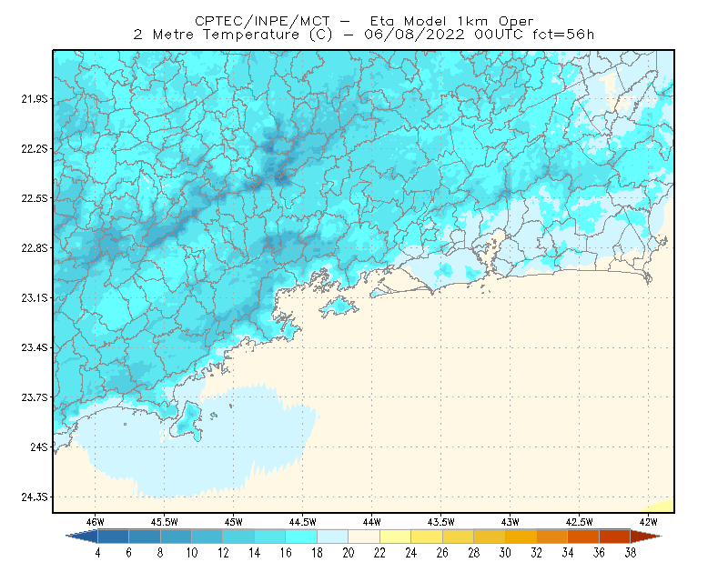This screenshot has width=728, height=562.
Task: Select the colorbar swatch between 4 and 6
Action: click(x=113, y=536)
